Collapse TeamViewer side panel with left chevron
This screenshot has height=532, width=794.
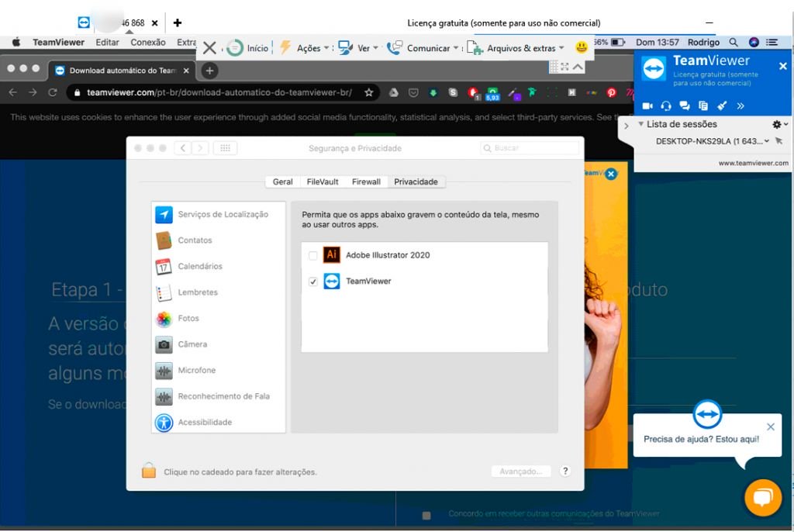(627, 126)
